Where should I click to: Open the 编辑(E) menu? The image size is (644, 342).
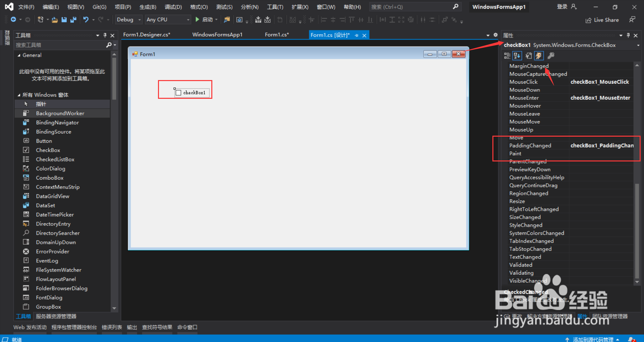click(51, 7)
